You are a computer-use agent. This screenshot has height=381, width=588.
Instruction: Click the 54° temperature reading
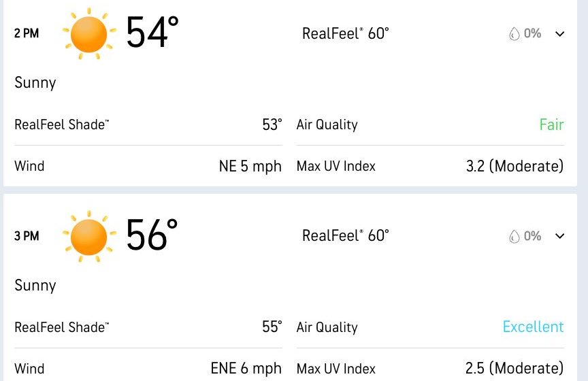coord(152,32)
